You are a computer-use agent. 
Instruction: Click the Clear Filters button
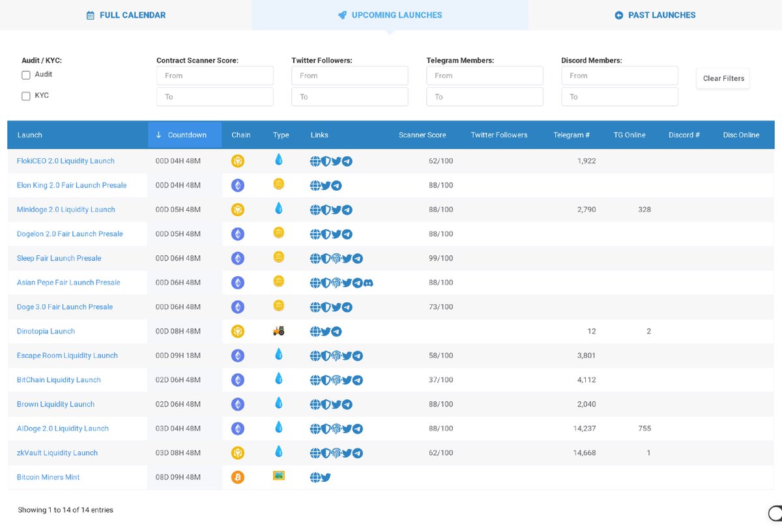coord(723,79)
